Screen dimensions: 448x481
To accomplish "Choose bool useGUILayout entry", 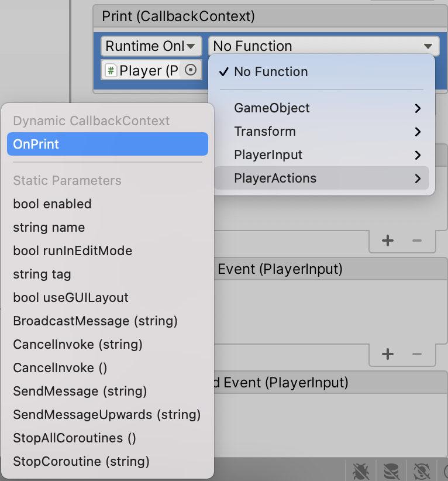I will click(108, 298).
